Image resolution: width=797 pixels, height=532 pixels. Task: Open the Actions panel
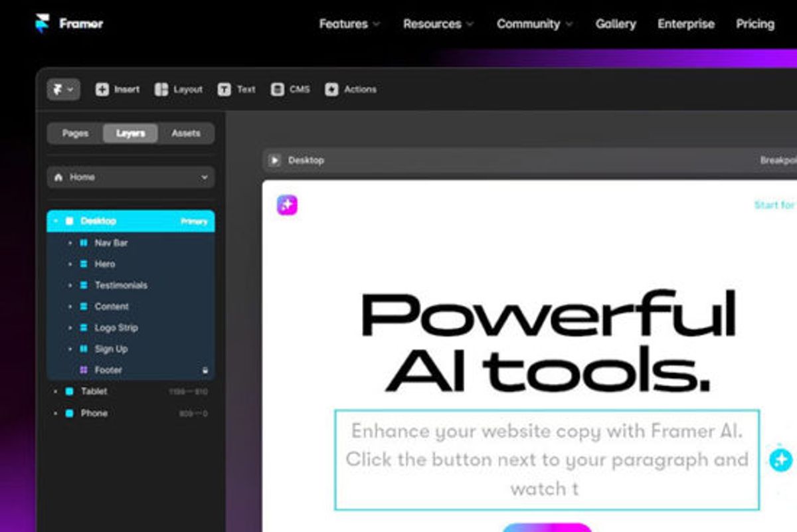click(x=351, y=89)
